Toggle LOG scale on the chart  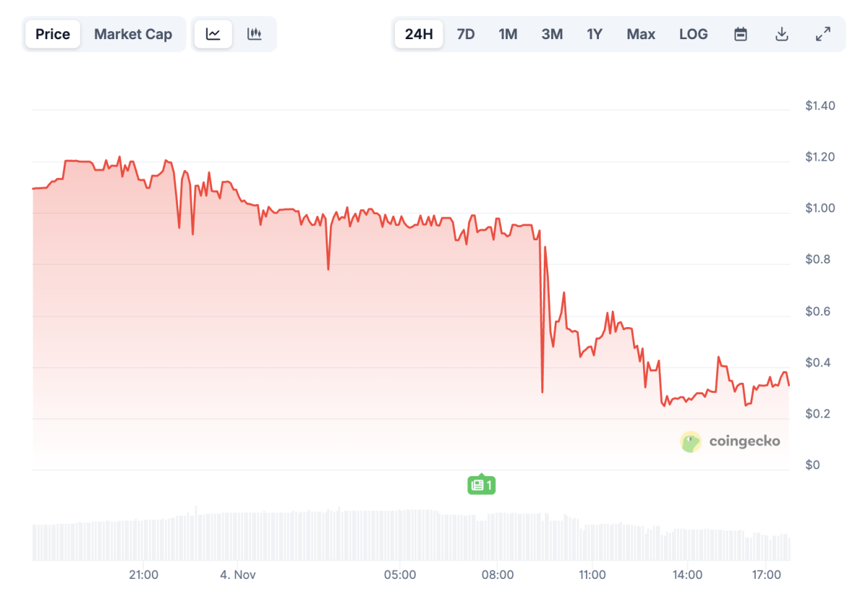[x=694, y=34]
